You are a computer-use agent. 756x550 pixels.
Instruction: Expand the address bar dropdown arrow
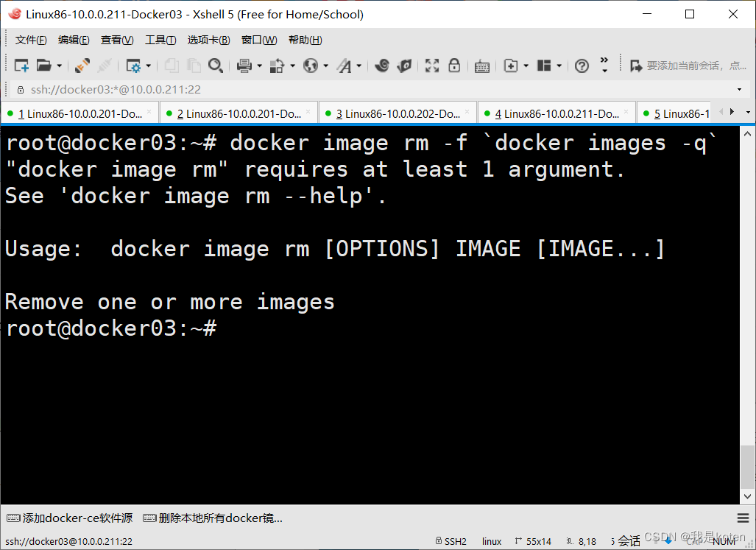tap(739, 90)
